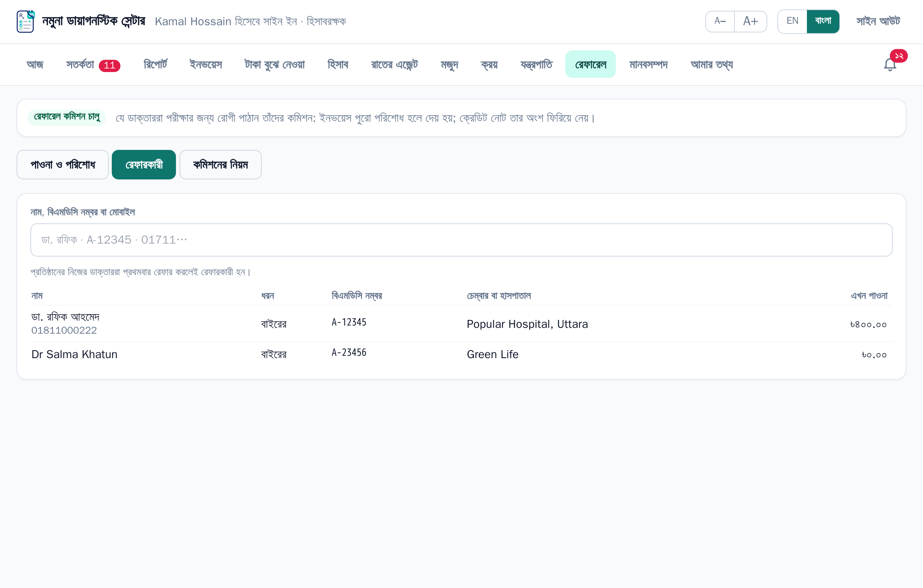Focus the name, BMDC or mobile search field

pos(461,240)
